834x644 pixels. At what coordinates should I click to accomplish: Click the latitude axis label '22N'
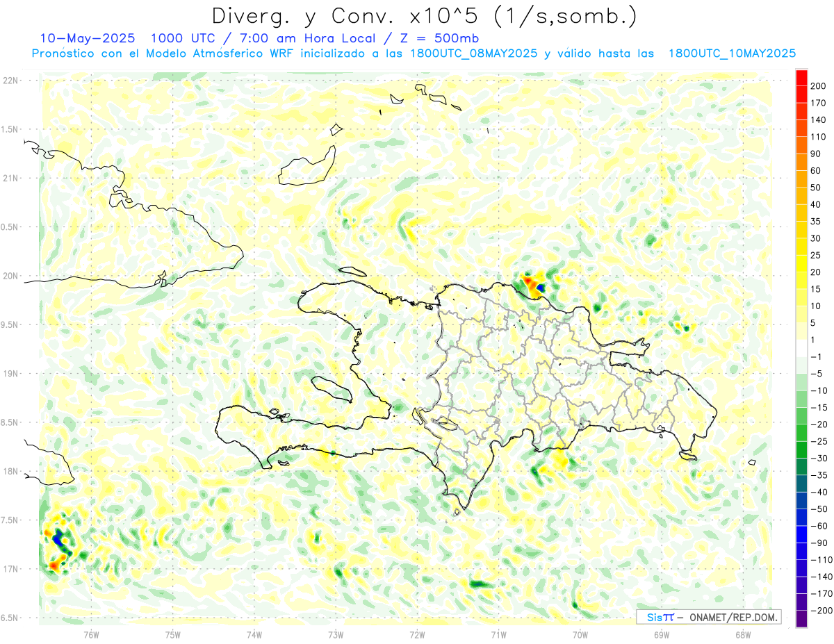(x=10, y=81)
